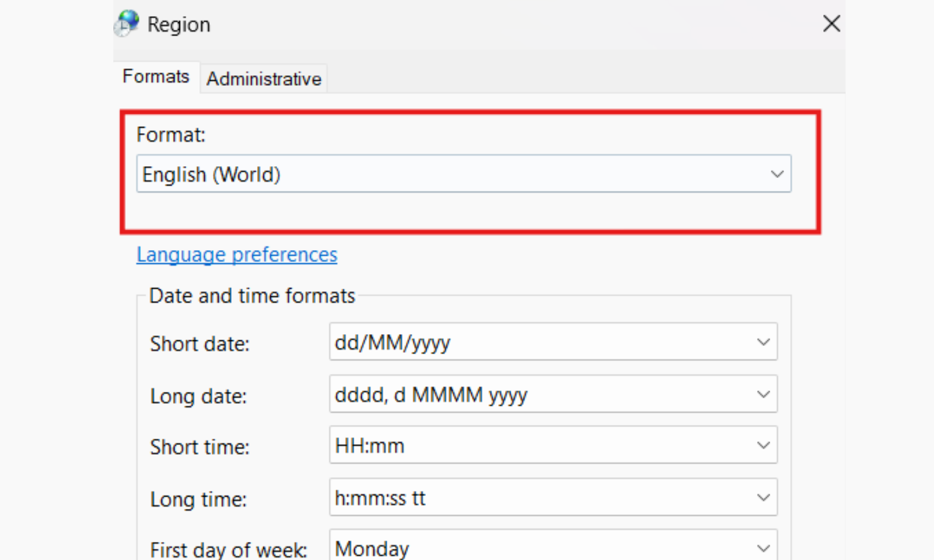Click the dd/MM/yyyy short date value
Image resolution: width=934 pixels, height=560 pixels.
(x=392, y=342)
